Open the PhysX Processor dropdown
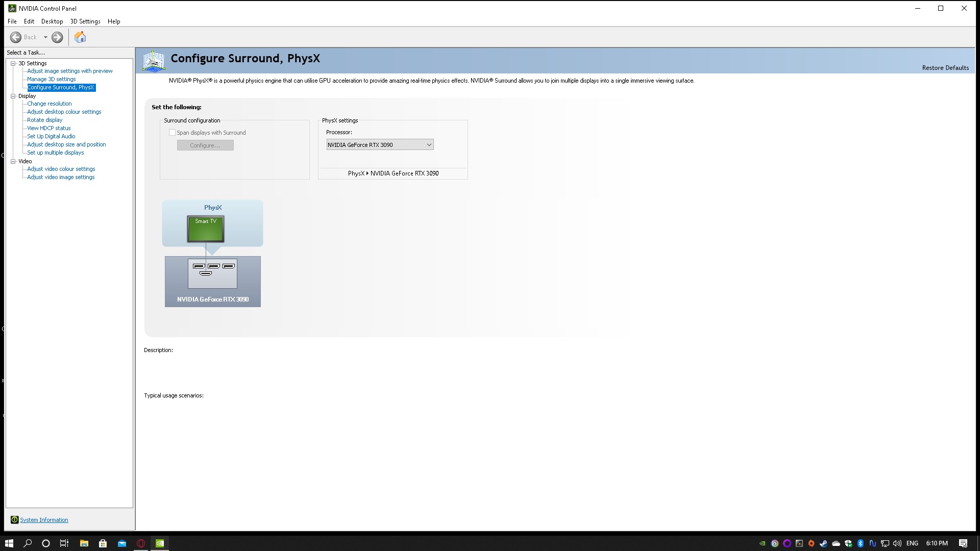The height and width of the screenshot is (551, 980). pos(380,145)
